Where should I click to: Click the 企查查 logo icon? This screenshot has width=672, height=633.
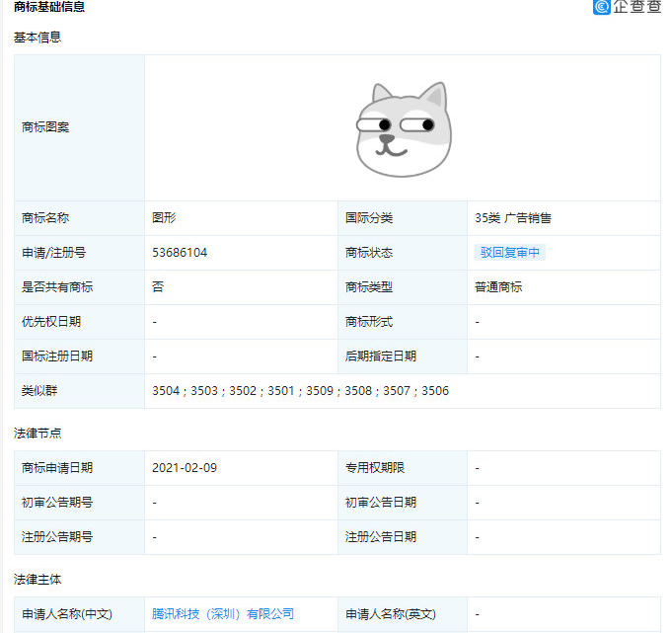(x=602, y=7)
